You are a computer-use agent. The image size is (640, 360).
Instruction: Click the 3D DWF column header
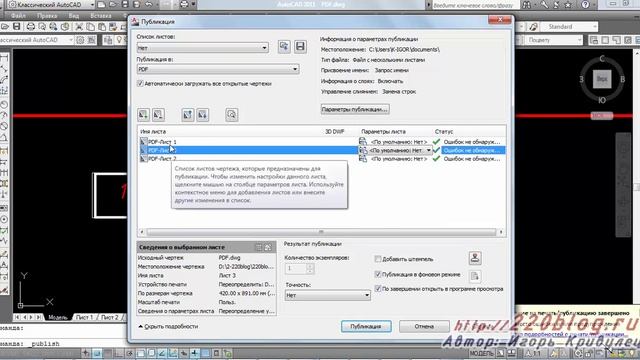[x=335, y=132]
